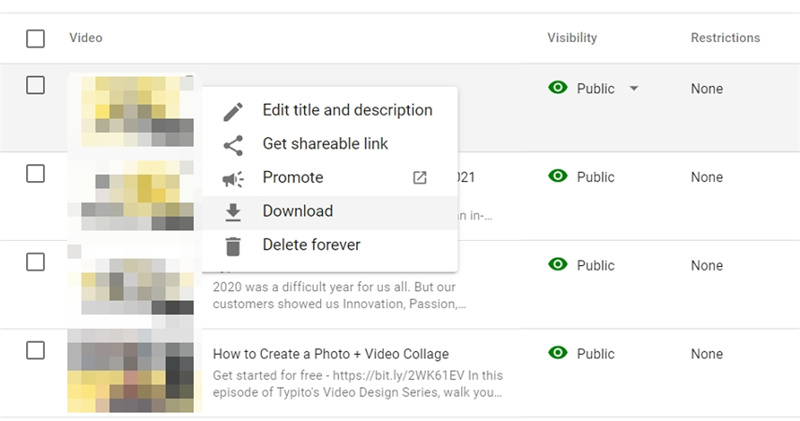
Task: Select Delete forever menu option
Action: point(311,245)
